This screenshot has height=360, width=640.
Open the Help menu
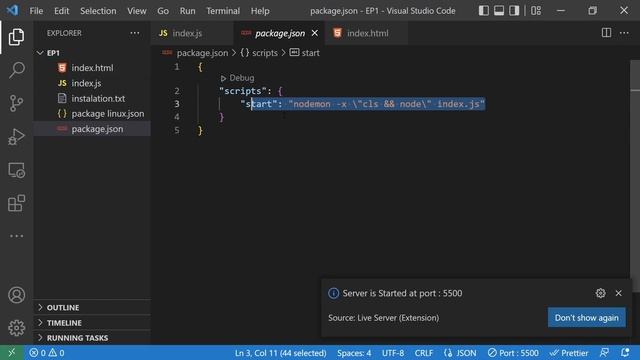tap(260, 11)
